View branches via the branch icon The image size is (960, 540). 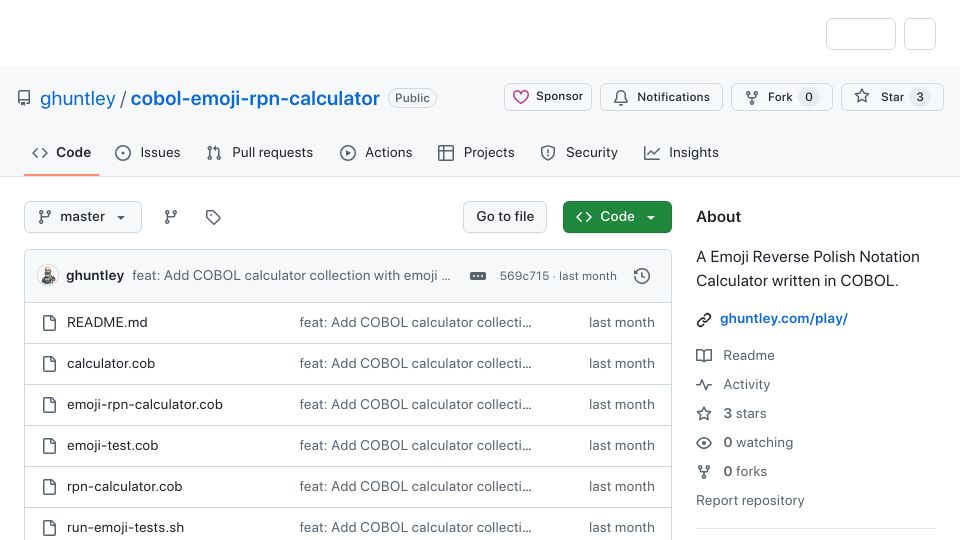point(171,217)
